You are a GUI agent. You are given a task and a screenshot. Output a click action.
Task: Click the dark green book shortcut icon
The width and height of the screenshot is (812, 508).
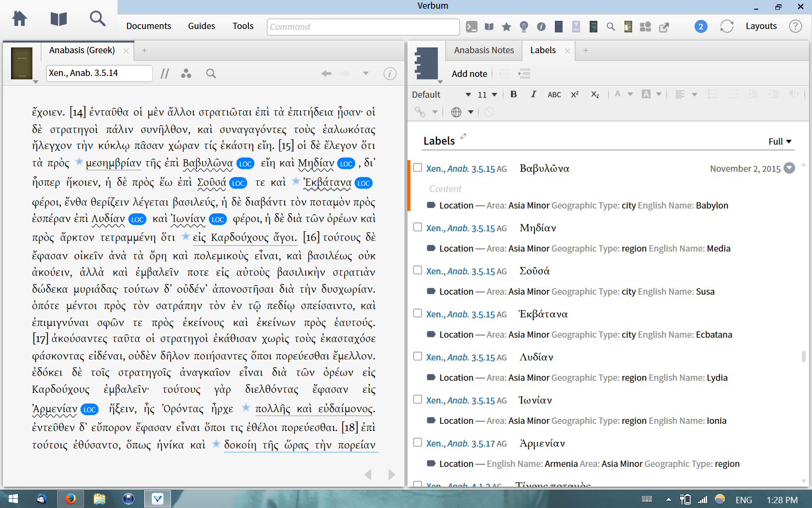(594, 27)
